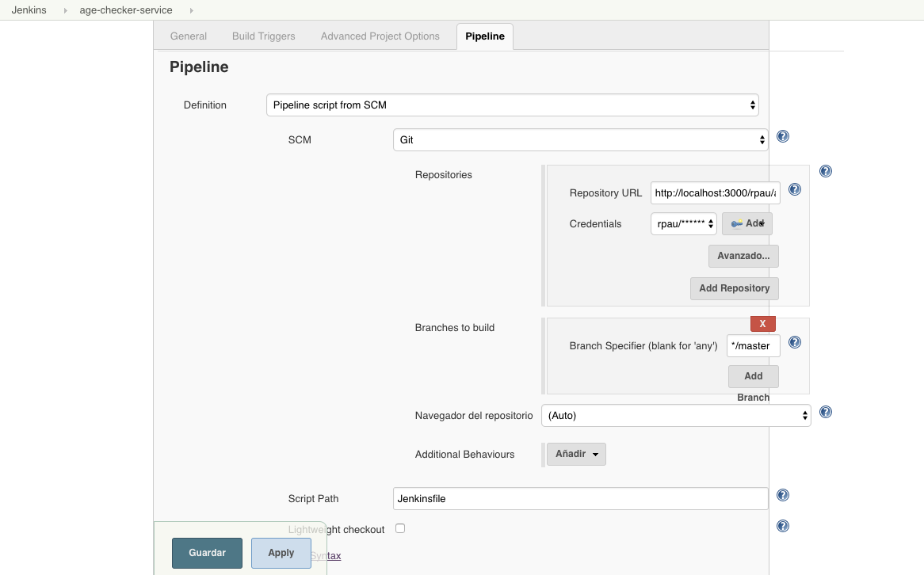Switch to the Build Triggers tab
Viewport: 924px width, 575px height.
point(263,36)
